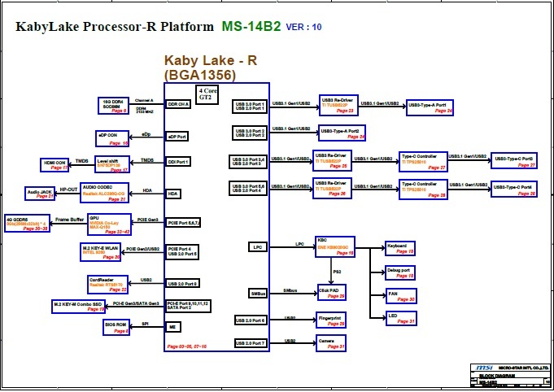The image size is (554, 392).
Task: Click the "PS2" arrow label
Action: pyautogui.click(x=337, y=272)
